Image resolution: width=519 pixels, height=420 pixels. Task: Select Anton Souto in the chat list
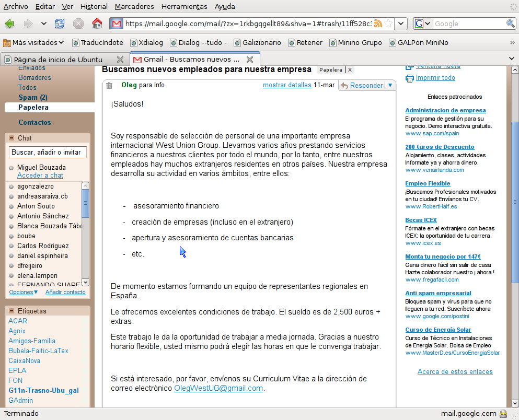[36, 206]
